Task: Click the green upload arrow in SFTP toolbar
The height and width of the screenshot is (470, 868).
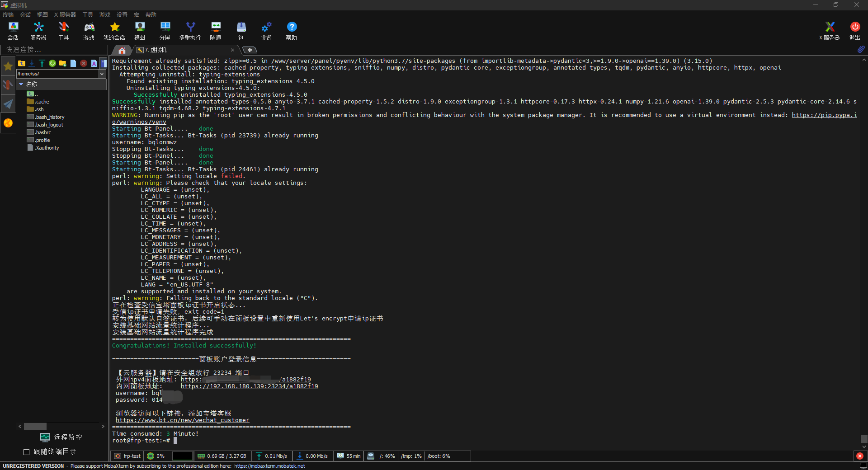Action: [42, 63]
